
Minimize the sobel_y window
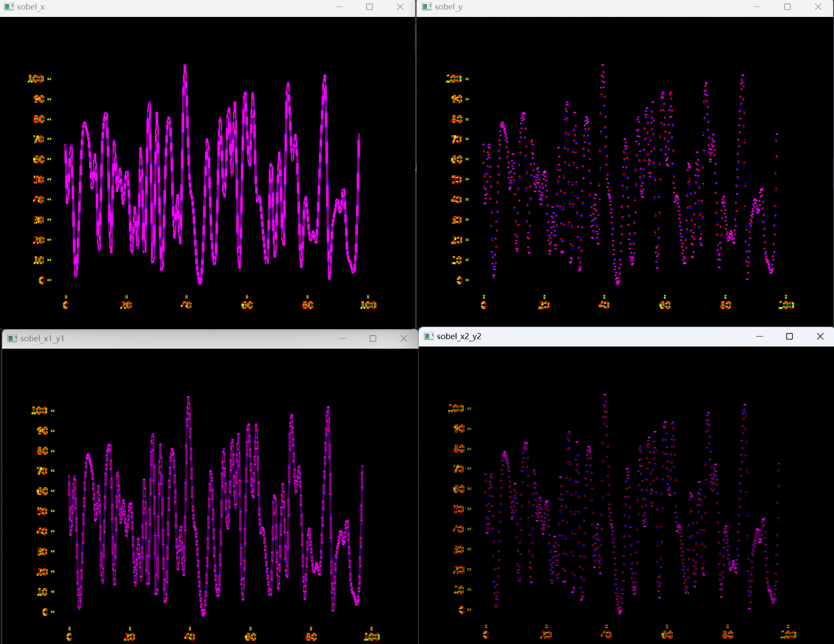[x=757, y=7]
